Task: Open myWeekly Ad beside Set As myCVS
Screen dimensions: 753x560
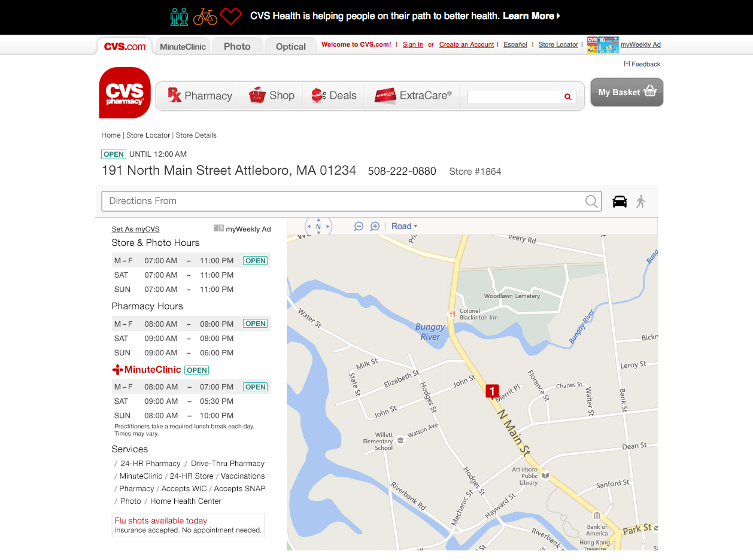Action: pos(242,229)
